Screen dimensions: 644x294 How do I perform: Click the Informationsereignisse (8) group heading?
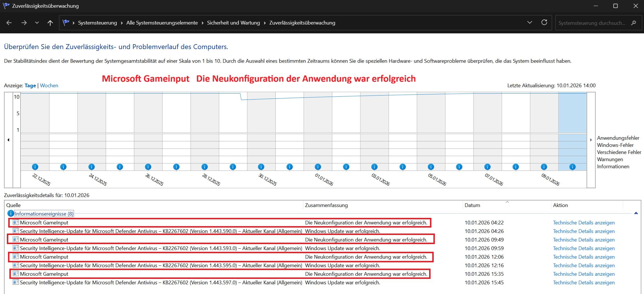(x=44, y=214)
